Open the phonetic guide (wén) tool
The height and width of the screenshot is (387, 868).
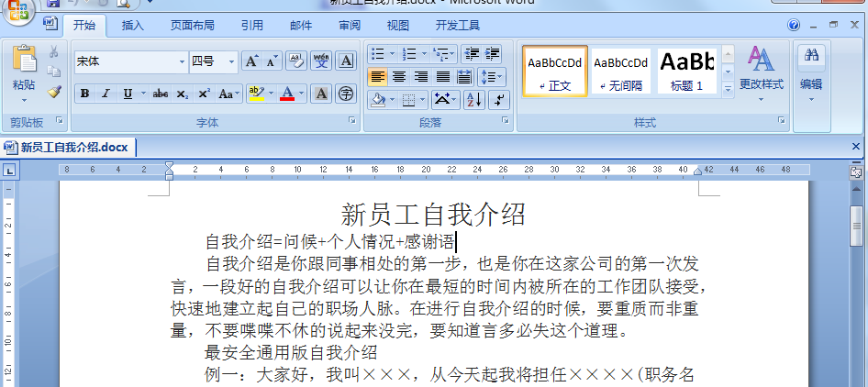[321, 61]
